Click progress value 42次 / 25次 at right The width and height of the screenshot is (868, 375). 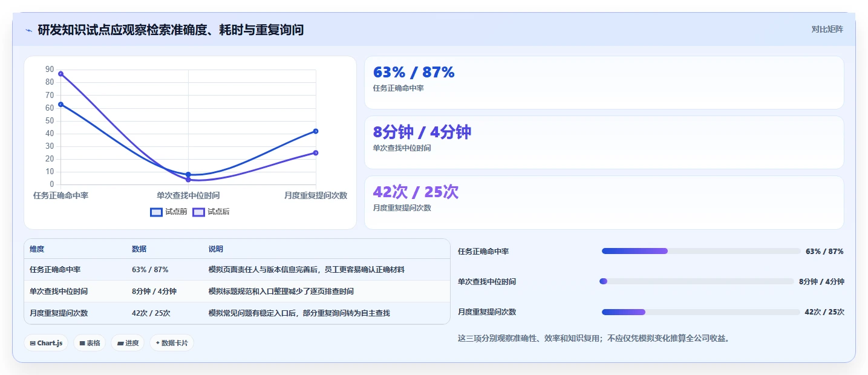pyautogui.click(x=824, y=312)
